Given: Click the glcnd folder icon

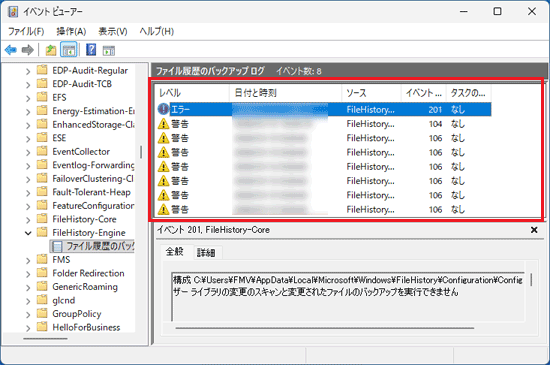Looking at the screenshot, I should 42,300.
